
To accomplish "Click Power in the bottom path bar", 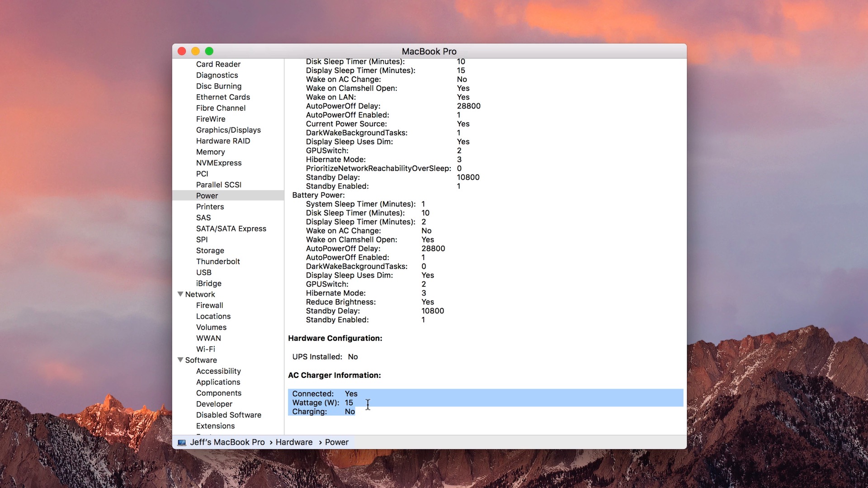I will 336,442.
